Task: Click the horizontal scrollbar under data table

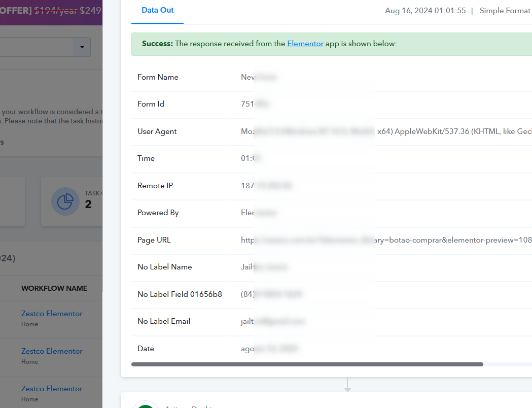Action: (x=307, y=364)
